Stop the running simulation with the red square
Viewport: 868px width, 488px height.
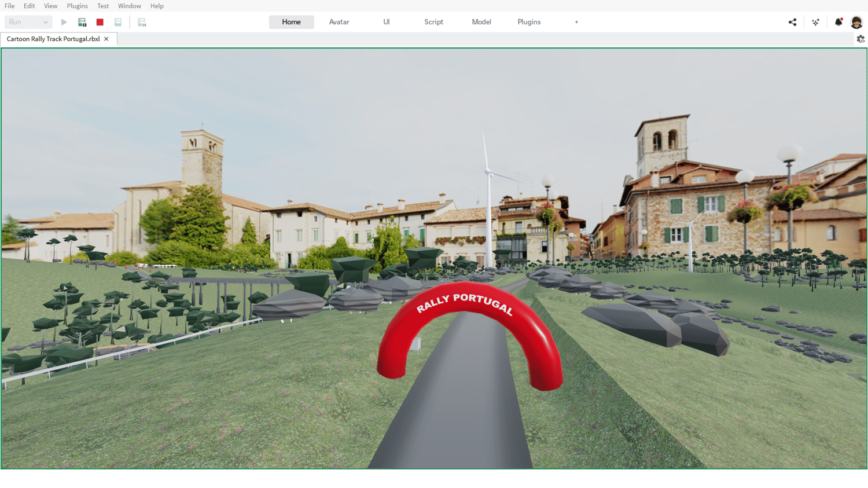coord(100,22)
